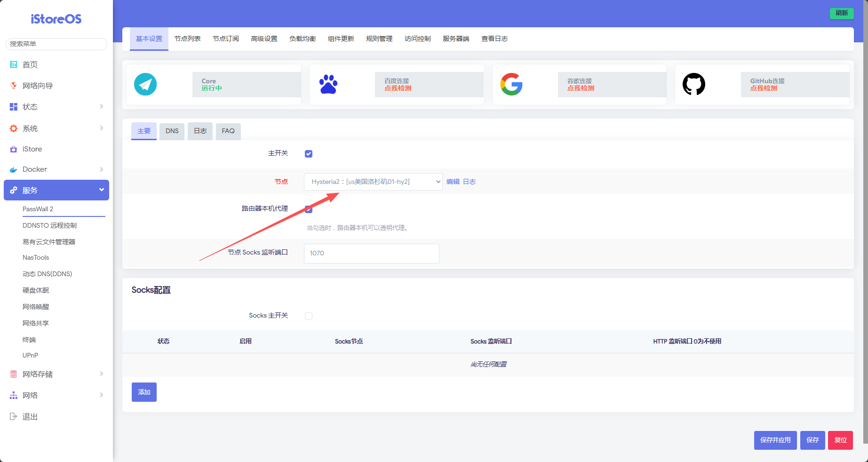Image resolution: width=868 pixels, height=462 pixels.
Task: Open the 高级设置 tab
Action: pos(264,39)
